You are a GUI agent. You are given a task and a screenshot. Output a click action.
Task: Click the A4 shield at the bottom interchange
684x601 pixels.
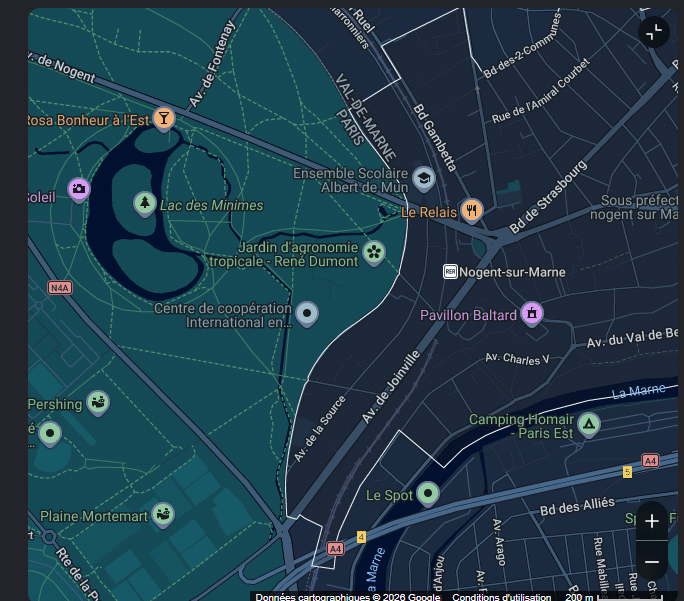[335, 549]
